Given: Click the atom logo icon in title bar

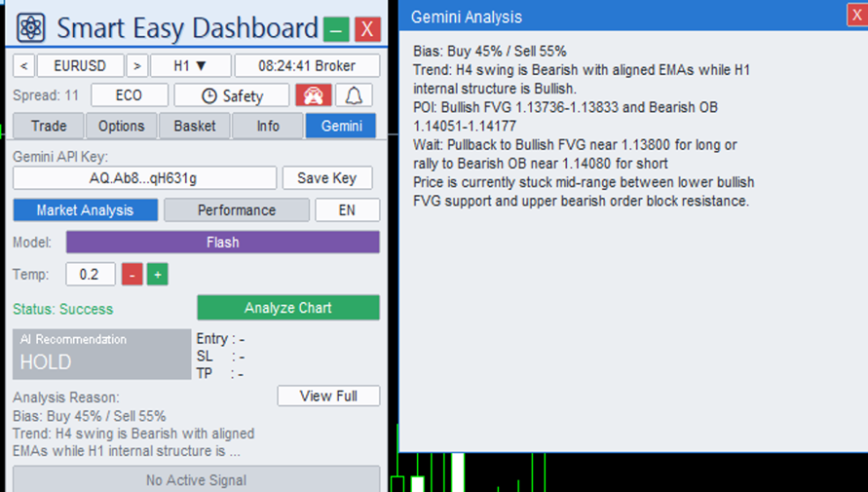Looking at the screenshot, I should tap(30, 27).
